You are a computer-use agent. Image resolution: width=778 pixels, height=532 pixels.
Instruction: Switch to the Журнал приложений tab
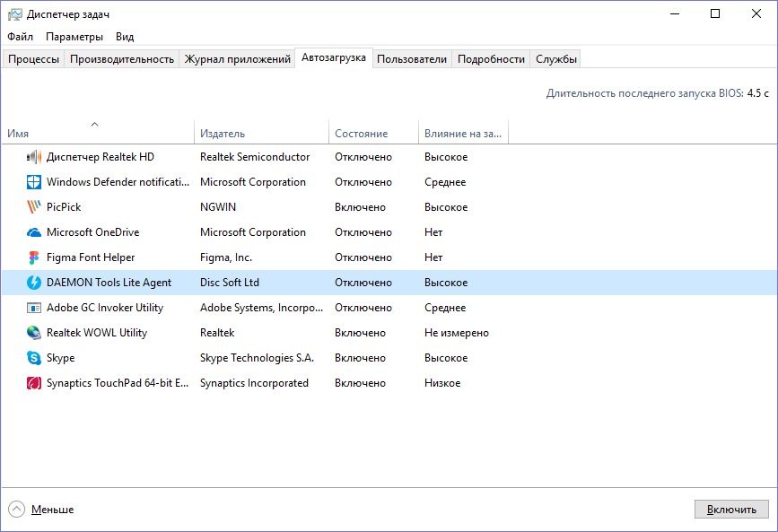pyautogui.click(x=237, y=59)
